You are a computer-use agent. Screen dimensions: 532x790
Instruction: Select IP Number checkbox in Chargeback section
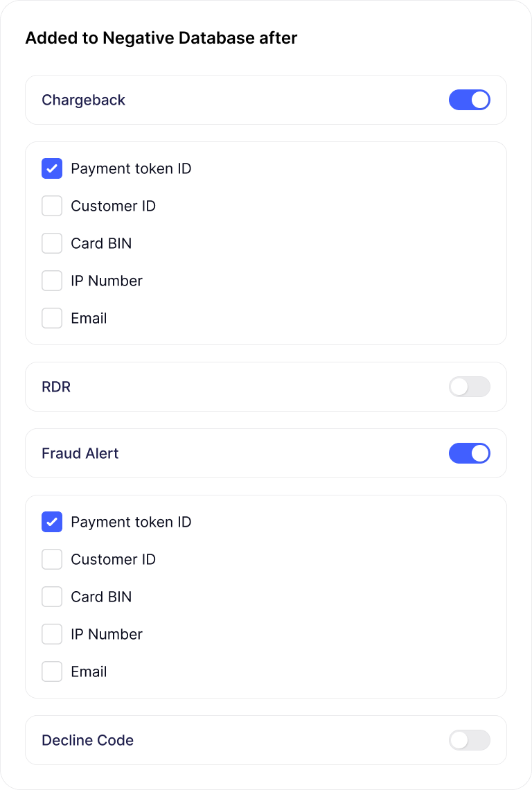(52, 281)
